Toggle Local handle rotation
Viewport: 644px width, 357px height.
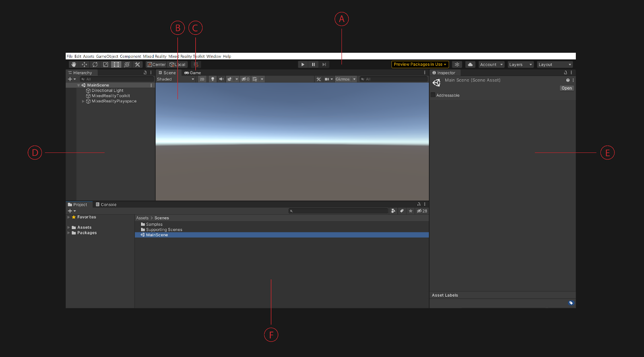[178, 64]
